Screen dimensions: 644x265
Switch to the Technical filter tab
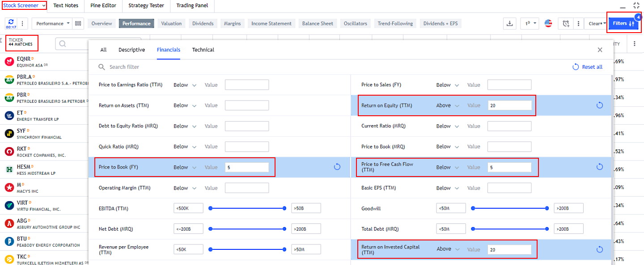[203, 50]
